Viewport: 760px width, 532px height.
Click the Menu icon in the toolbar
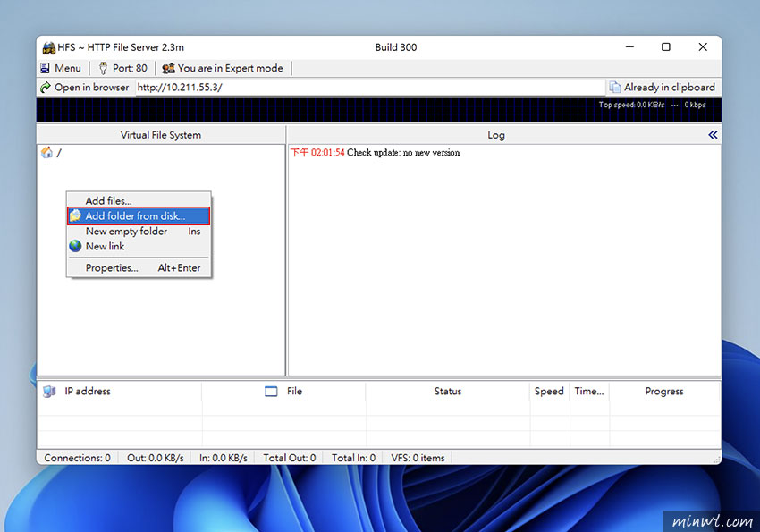[x=45, y=68]
